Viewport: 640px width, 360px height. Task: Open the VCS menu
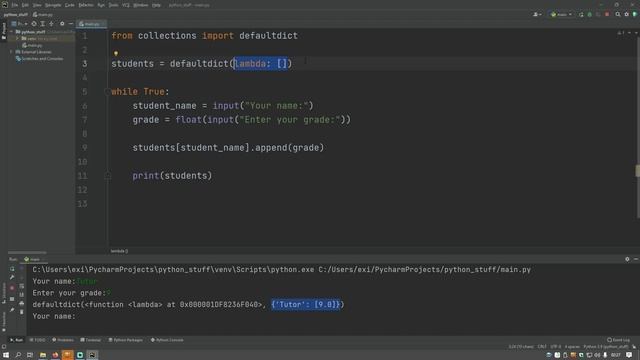click(x=126, y=5)
